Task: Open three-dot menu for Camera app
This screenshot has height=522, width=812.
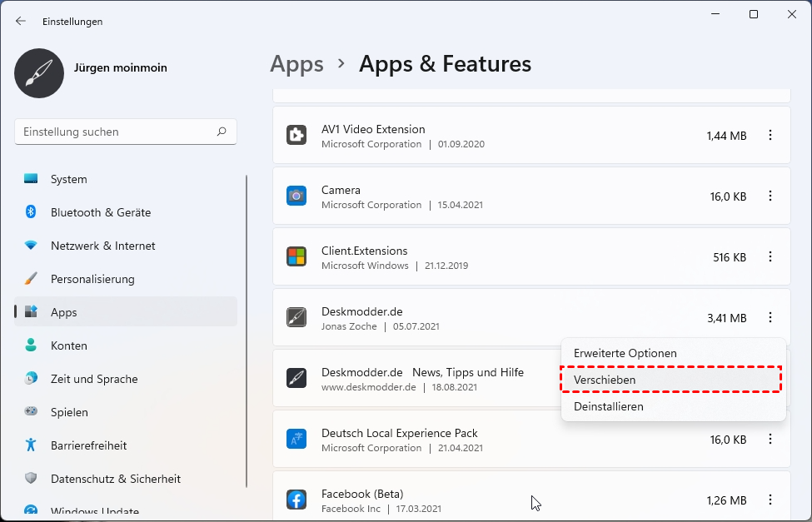Action: click(x=770, y=196)
